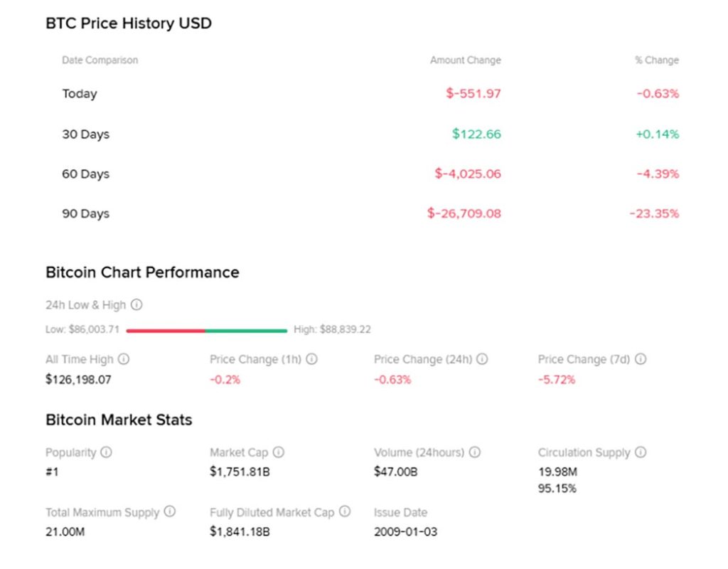
Task: Open the Popularity info icon
Action: pos(106,452)
